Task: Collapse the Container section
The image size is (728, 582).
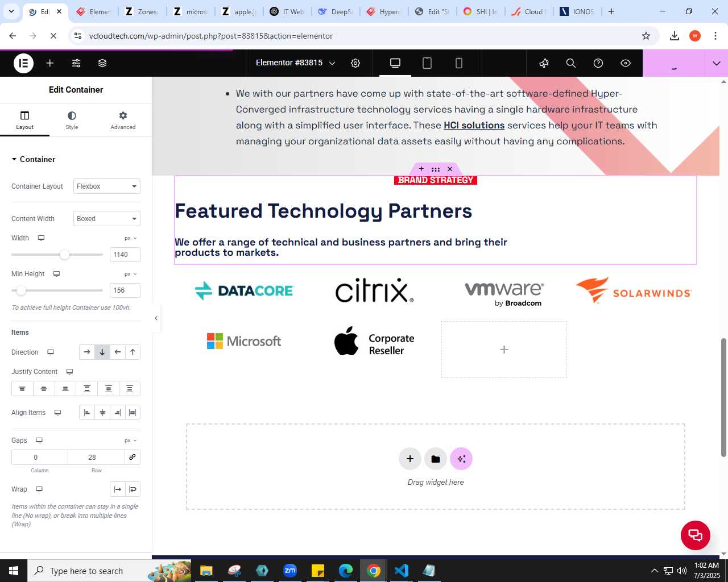Action: (34, 159)
